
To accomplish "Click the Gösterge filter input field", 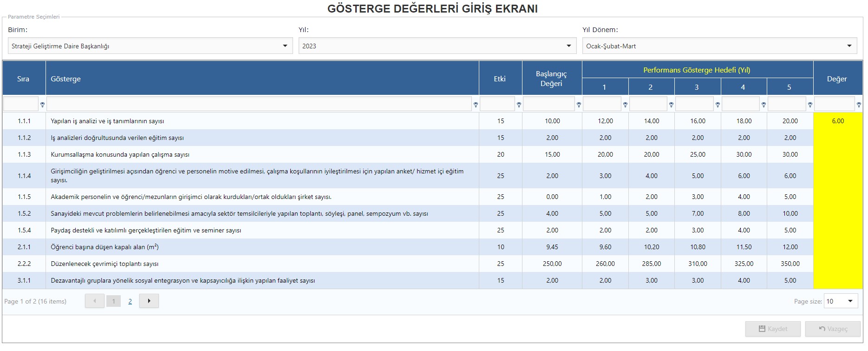I will (259, 104).
